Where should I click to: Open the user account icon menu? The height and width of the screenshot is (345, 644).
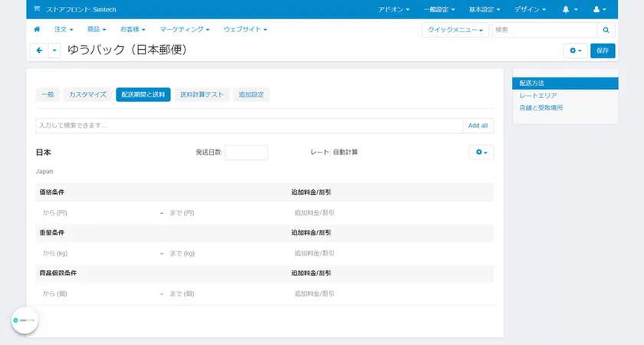point(600,9)
